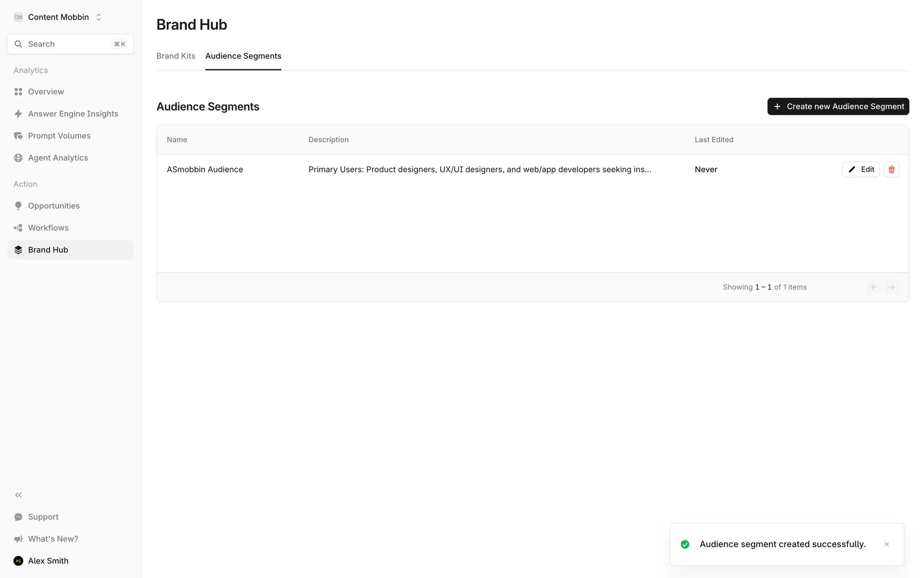924x578 pixels.
Task: Open Prompt Volumes from sidebar
Action: click(x=59, y=136)
